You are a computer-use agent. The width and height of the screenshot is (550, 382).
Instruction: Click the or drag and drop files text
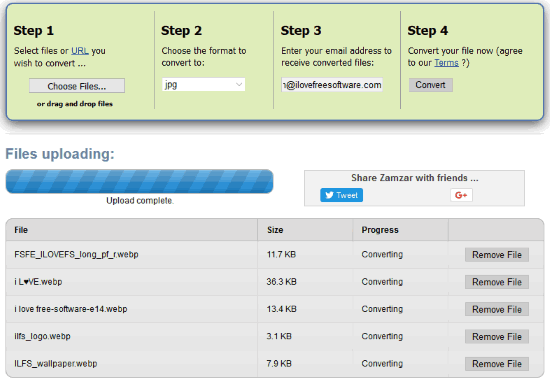click(75, 104)
